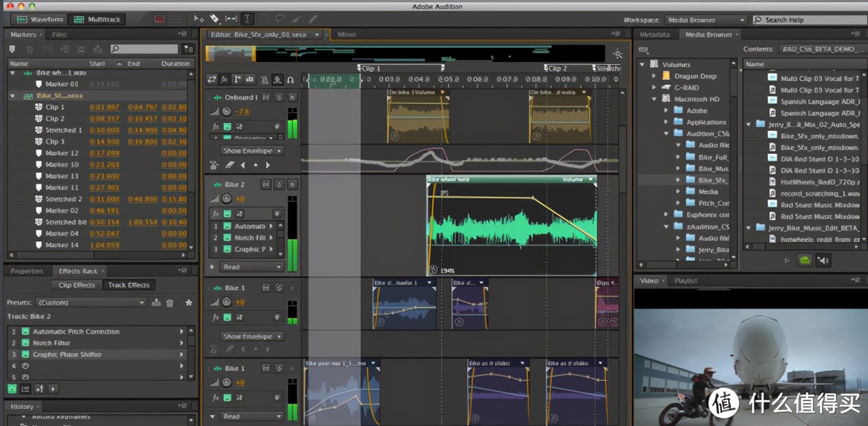Click the Track Effects button
The image size is (868, 426).
pyautogui.click(x=128, y=285)
